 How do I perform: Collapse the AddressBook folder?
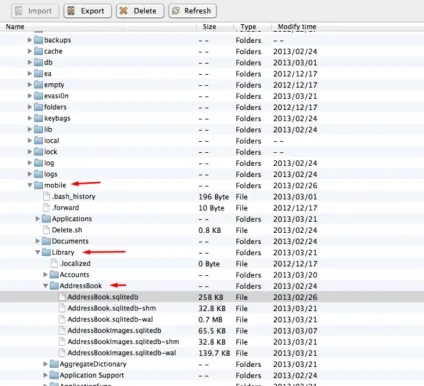[x=45, y=286]
